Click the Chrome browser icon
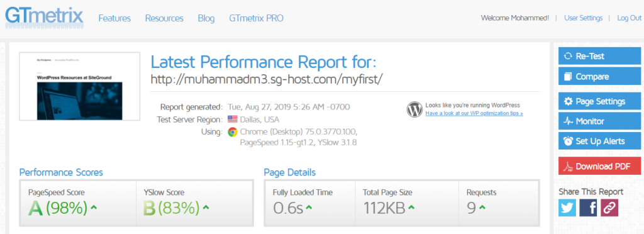This screenshot has width=644, height=234. coord(233,132)
